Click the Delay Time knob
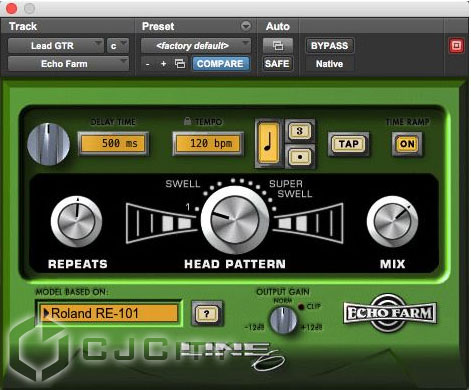 [49, 144]
